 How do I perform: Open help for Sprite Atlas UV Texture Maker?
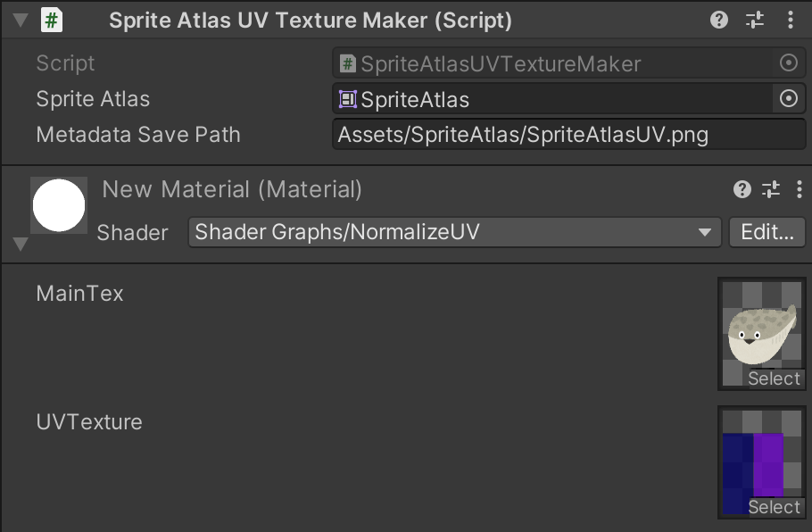719,20
